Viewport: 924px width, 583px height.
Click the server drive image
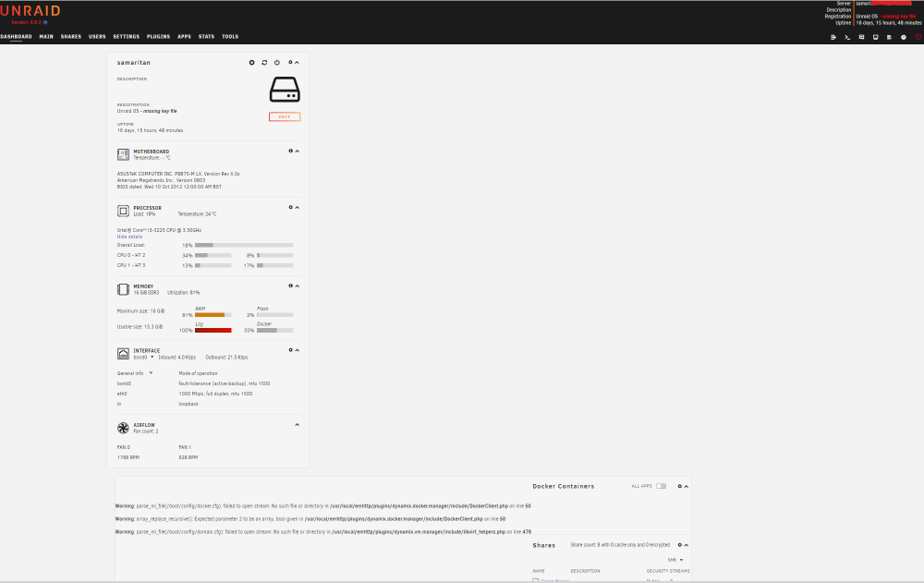click(x=285, y=90)
